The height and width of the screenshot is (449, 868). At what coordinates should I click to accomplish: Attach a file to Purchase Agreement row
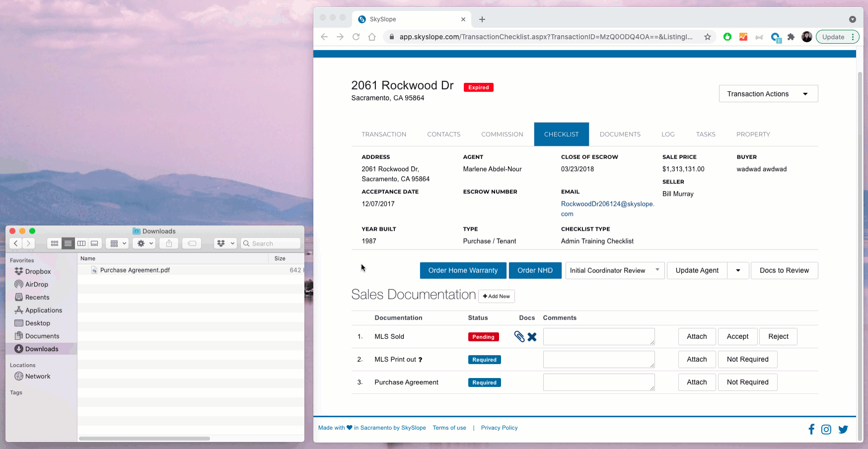(x=697, y=382)
